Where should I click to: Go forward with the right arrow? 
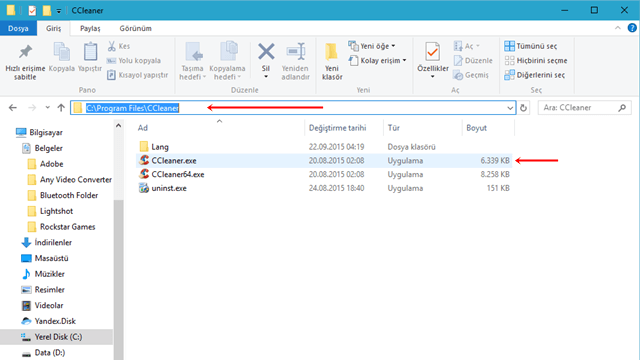pyautogui.click(x=32, y=108)
